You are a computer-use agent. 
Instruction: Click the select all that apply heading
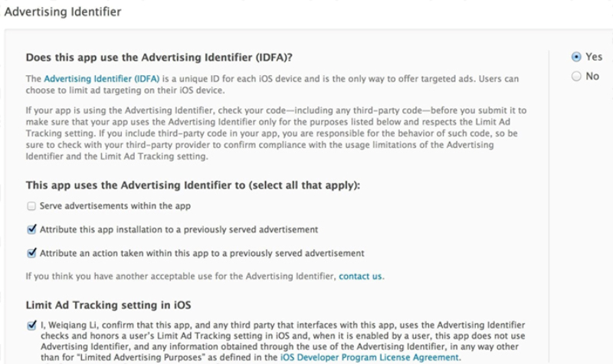[193, 185]
